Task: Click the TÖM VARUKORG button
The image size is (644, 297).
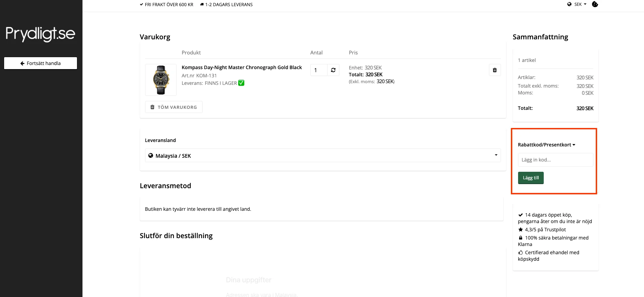Action: click(x=173, y=107)
